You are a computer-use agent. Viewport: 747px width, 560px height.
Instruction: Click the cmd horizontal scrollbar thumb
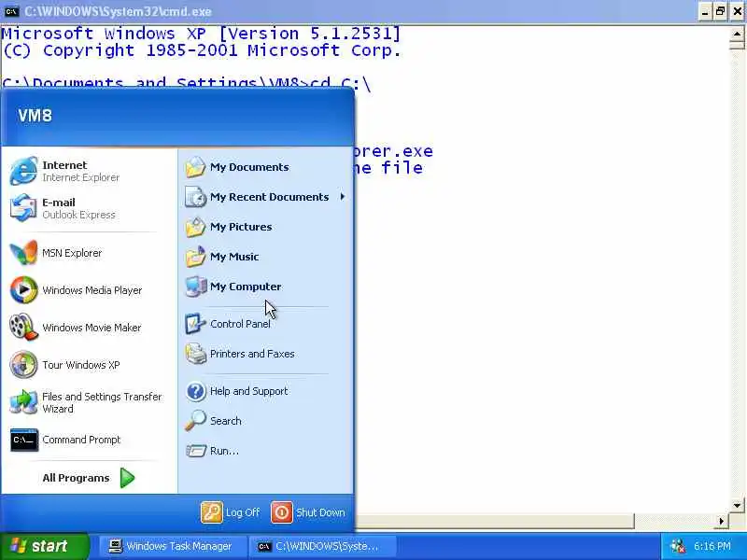(496, 521)
